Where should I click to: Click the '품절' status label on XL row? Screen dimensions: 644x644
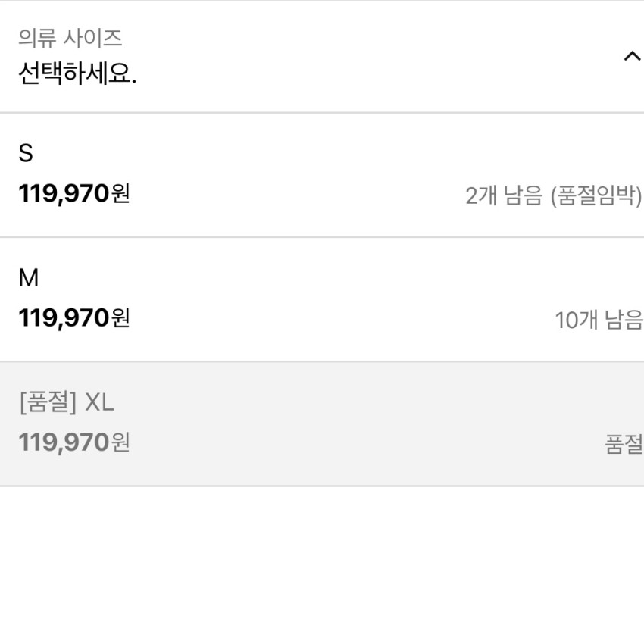tap(624, 445)
